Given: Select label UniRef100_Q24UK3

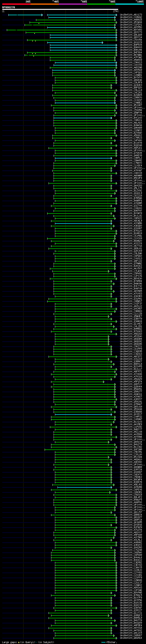Looking at the screenshot, I should [x=131, y=85].
